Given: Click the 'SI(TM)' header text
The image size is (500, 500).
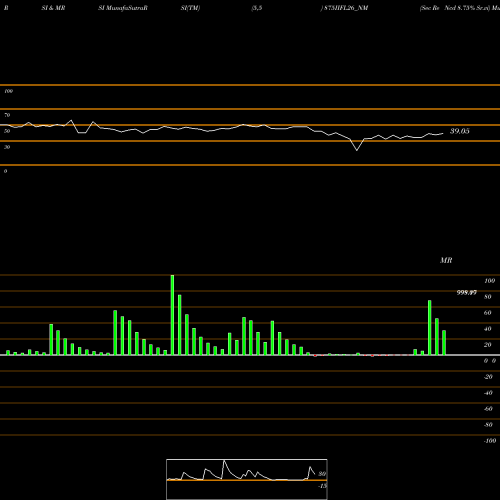Looking at the screenshot, I should pos(190,8).
